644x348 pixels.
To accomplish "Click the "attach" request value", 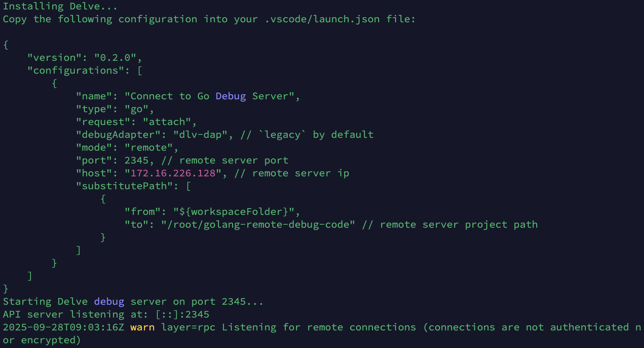I will click(x=167, y=122).
